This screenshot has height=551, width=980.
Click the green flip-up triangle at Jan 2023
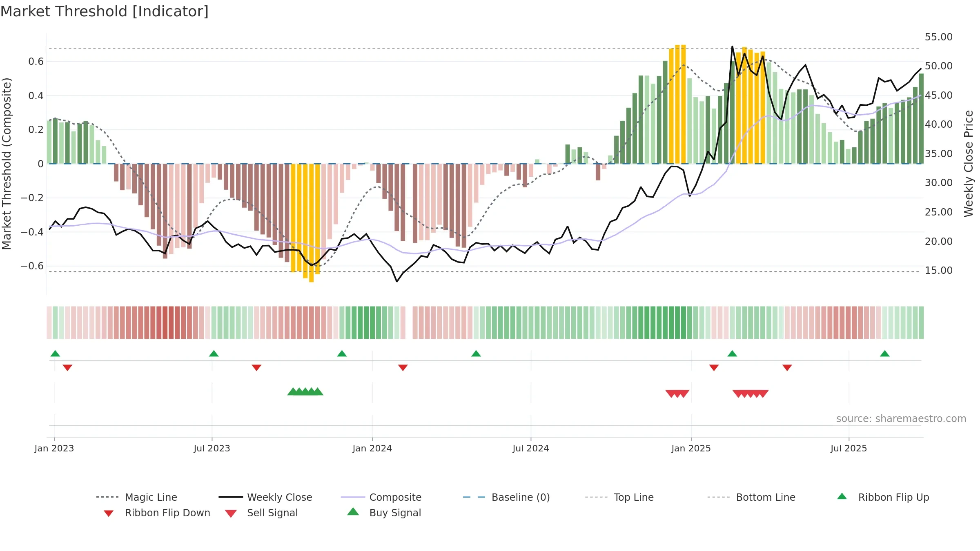(55, 353)
